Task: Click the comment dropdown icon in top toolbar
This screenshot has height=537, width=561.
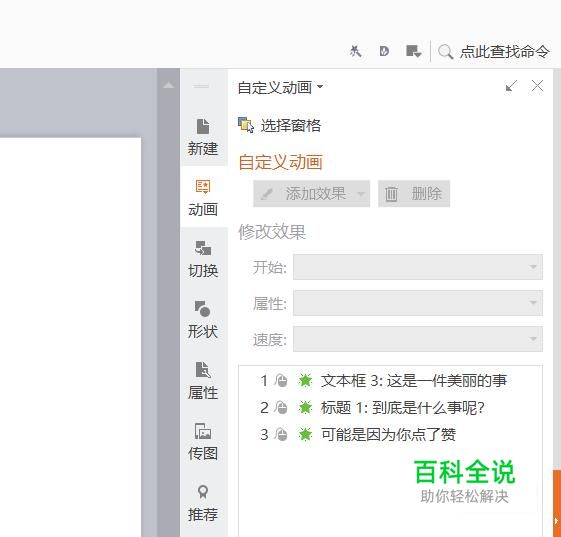Action: click(x=414, y=51)
